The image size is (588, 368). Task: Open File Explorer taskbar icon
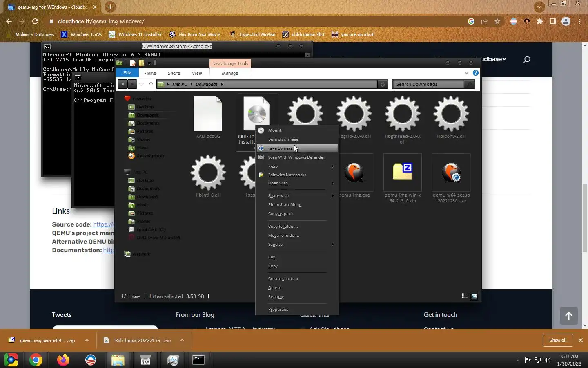pos(118,360)
